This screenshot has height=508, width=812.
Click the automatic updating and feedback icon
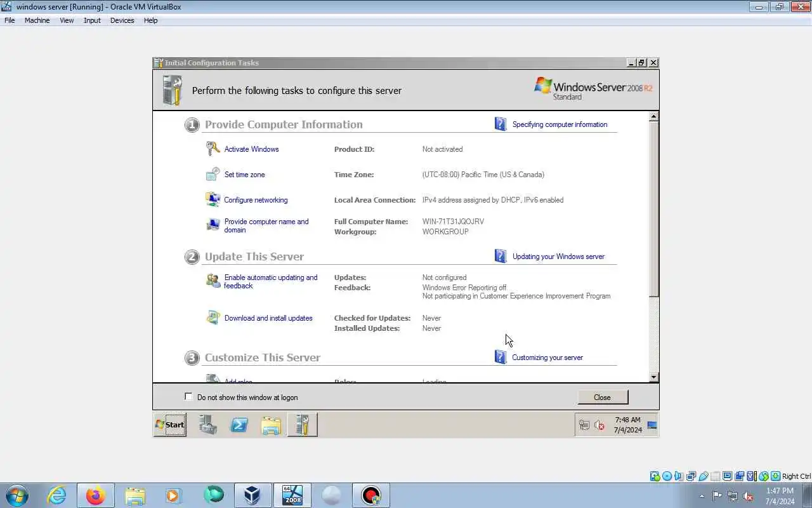point(213,280)
